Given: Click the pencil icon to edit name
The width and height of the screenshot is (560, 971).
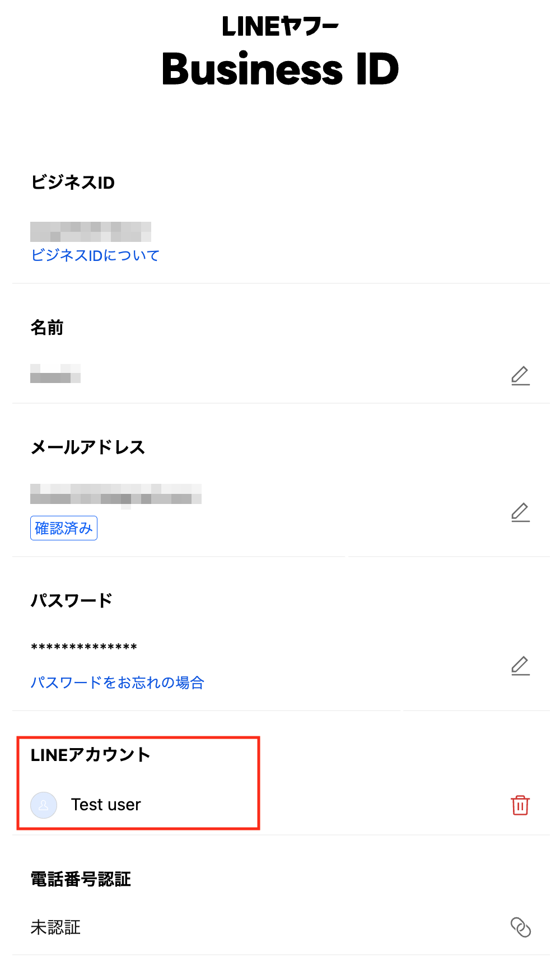Looking at the screenshot, I should (520, 376).
